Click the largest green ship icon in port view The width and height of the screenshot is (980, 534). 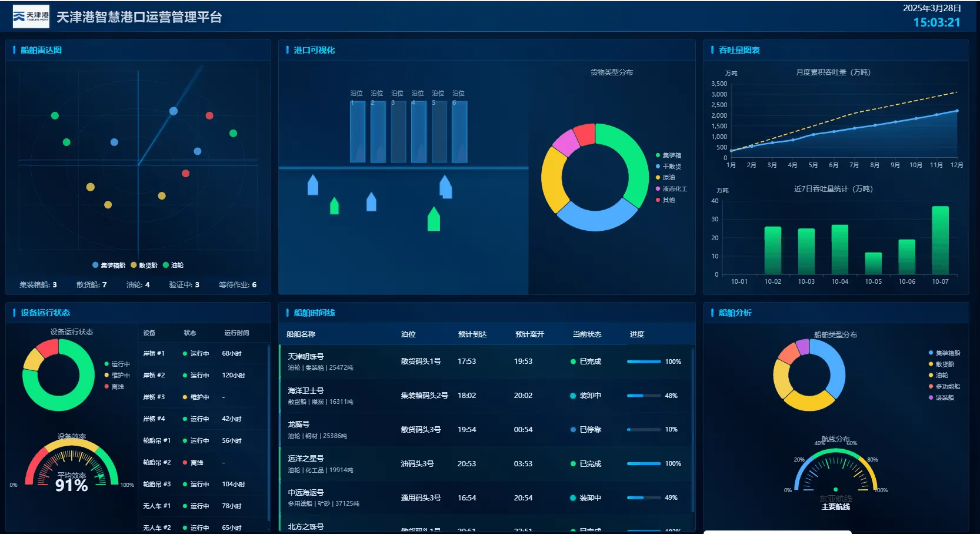pyautogui.click(x=434, y=219)
